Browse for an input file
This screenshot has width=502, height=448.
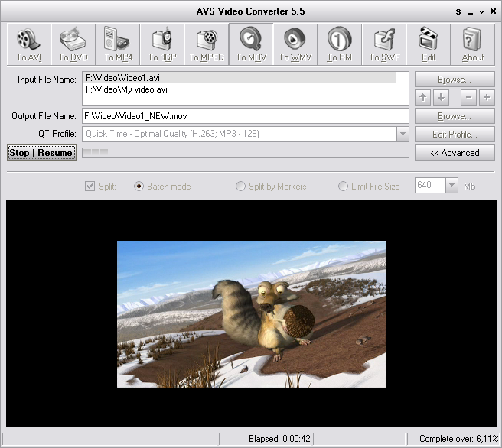coord(455,80)
